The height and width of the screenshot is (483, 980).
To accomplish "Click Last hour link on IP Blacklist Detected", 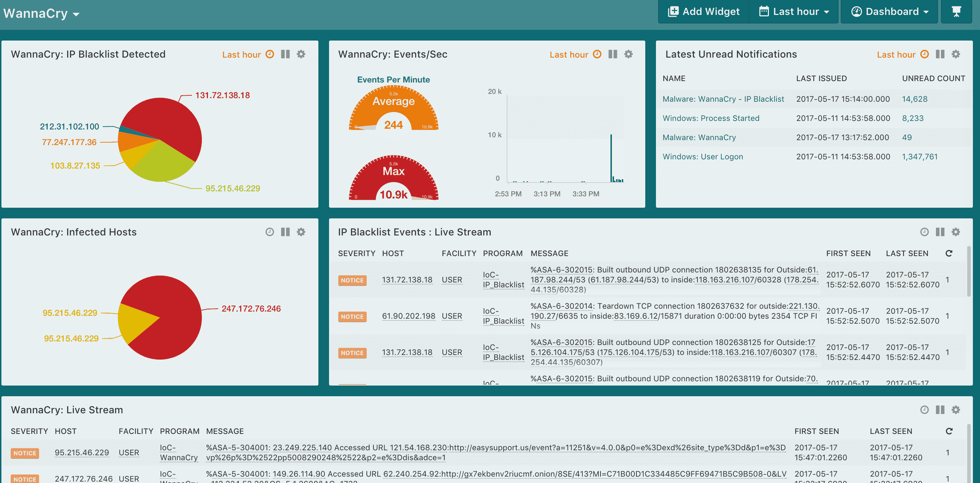I will [242, 54].
